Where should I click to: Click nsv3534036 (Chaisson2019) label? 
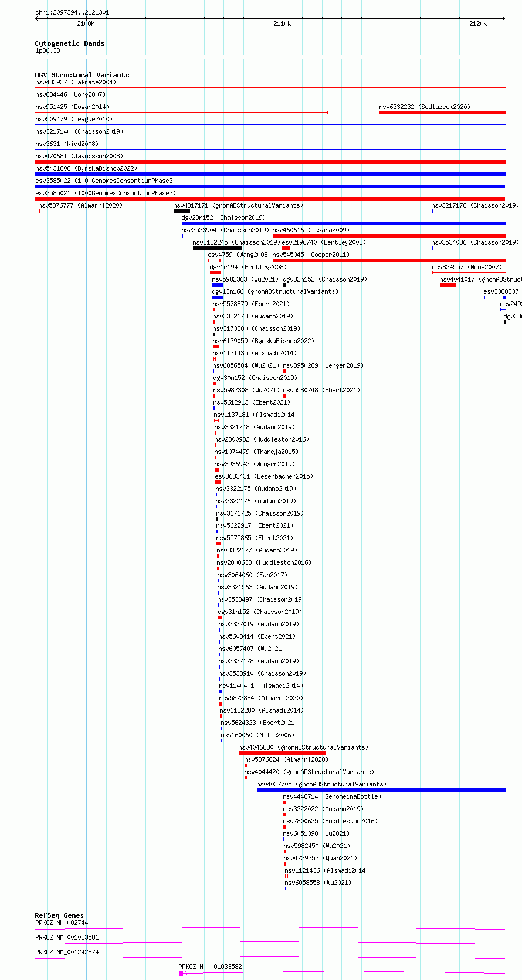475,242
